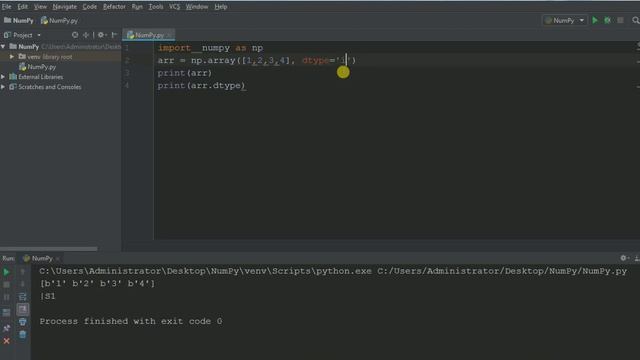
Task: Click the scroll-from-source target icon in Project panel
Action: (75, 35)
